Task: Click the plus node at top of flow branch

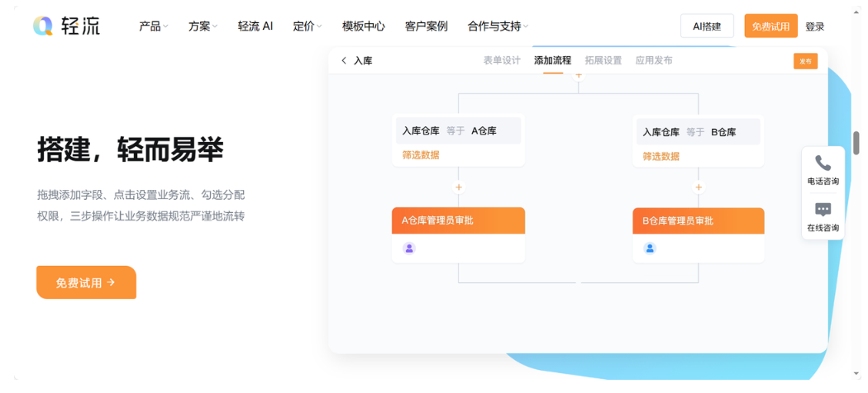Action: pyautogui.click(x=579, y=75)
